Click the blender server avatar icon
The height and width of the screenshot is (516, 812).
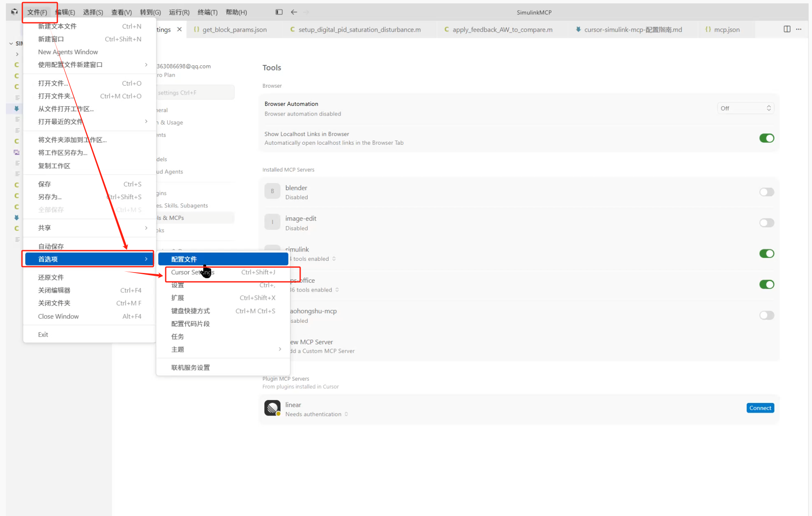click(x=272, y=191)
